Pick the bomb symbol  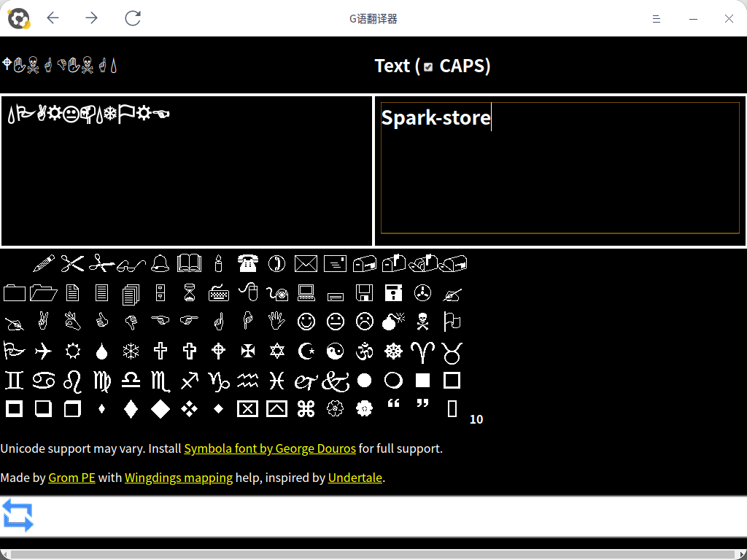tap(393, 322)
